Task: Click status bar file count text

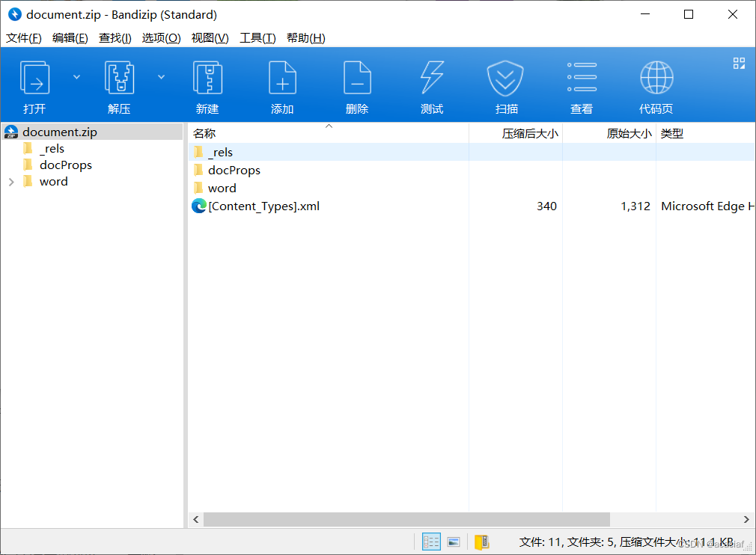Action: pyautogui.click(x=627, y=542)
